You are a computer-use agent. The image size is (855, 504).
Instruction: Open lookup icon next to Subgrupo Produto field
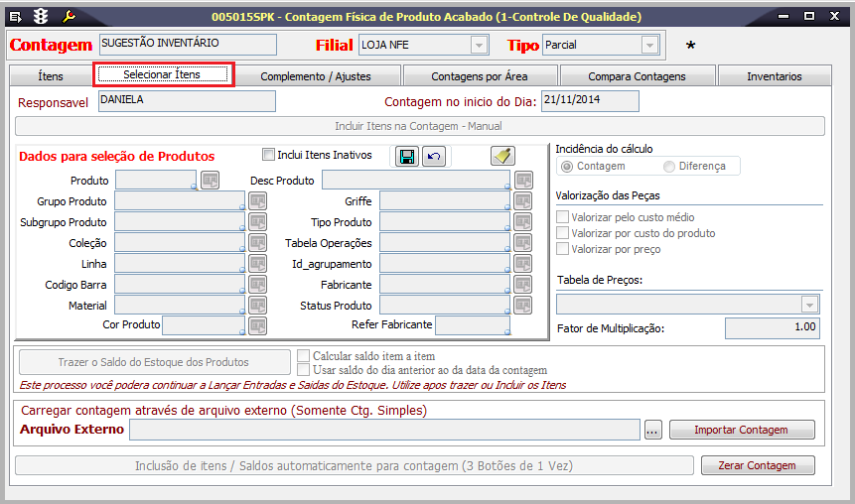(x=258, y=222)
